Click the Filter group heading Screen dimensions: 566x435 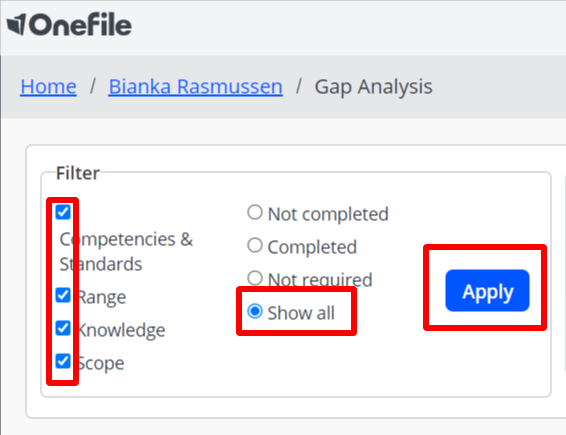coord(78,173)
